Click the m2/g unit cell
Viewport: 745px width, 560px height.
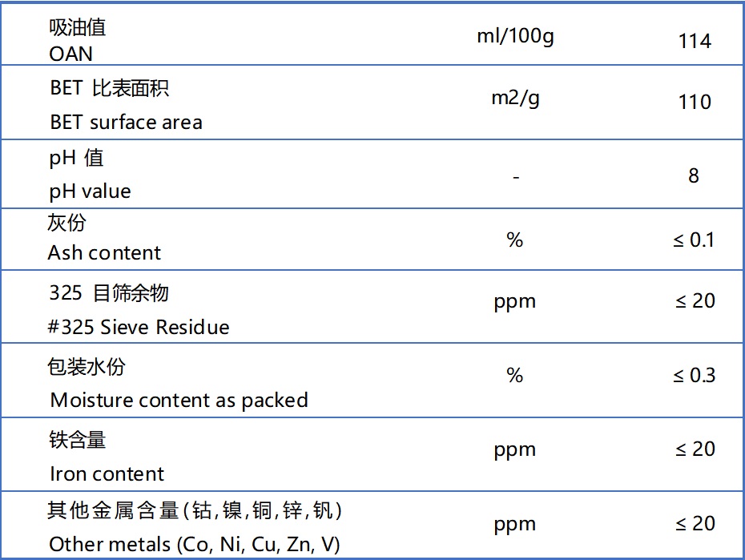pos(515,99)
